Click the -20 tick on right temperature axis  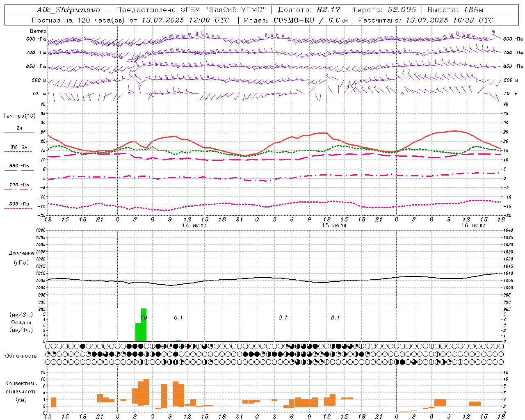507,215
